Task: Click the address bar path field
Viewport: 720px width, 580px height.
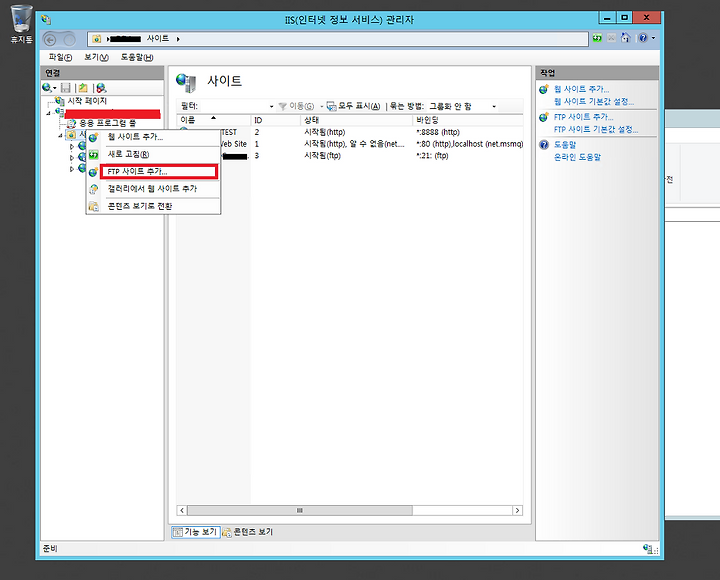Action: (338, 39)
